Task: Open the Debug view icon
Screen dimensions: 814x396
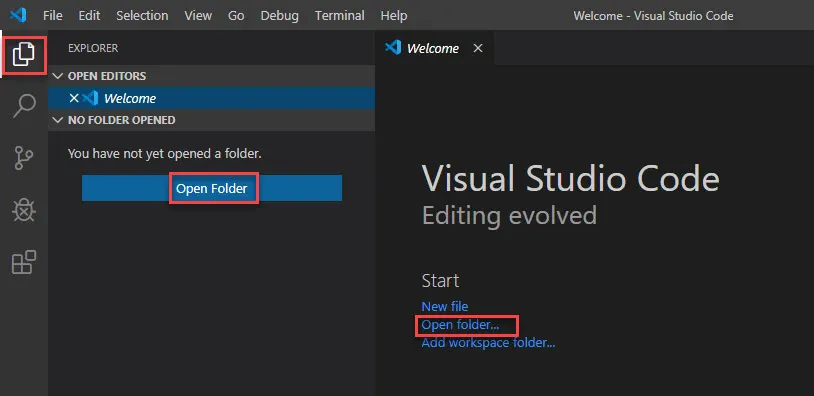Action: (x=24, y=210)
